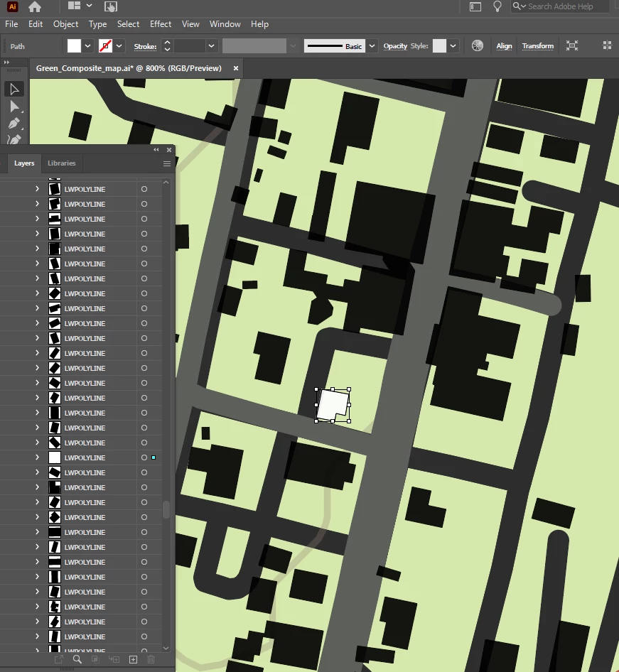Click the lightbulb Discover icon
This screenshot has width=619, height=672.
(x=497, y=6)
